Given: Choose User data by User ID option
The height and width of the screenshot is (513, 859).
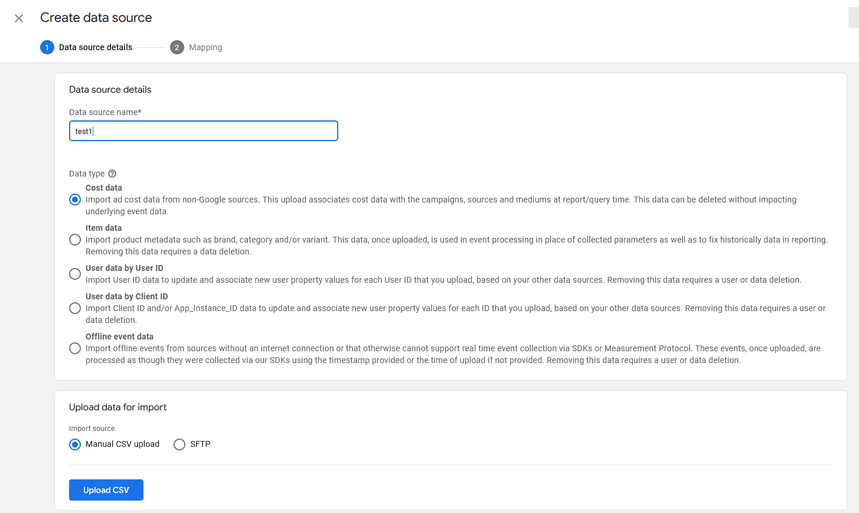Looking at the screenshot, I should coord(75,274).
